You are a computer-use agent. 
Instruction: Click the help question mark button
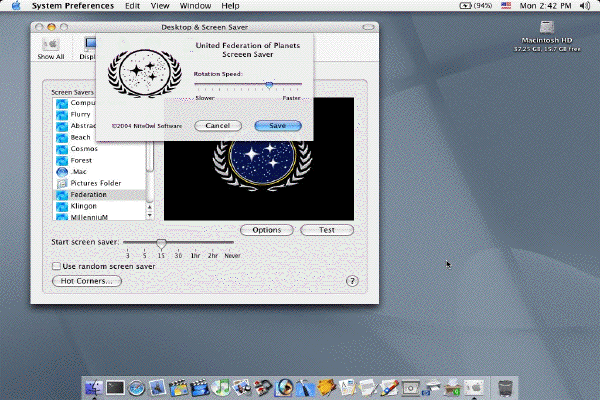352,281
